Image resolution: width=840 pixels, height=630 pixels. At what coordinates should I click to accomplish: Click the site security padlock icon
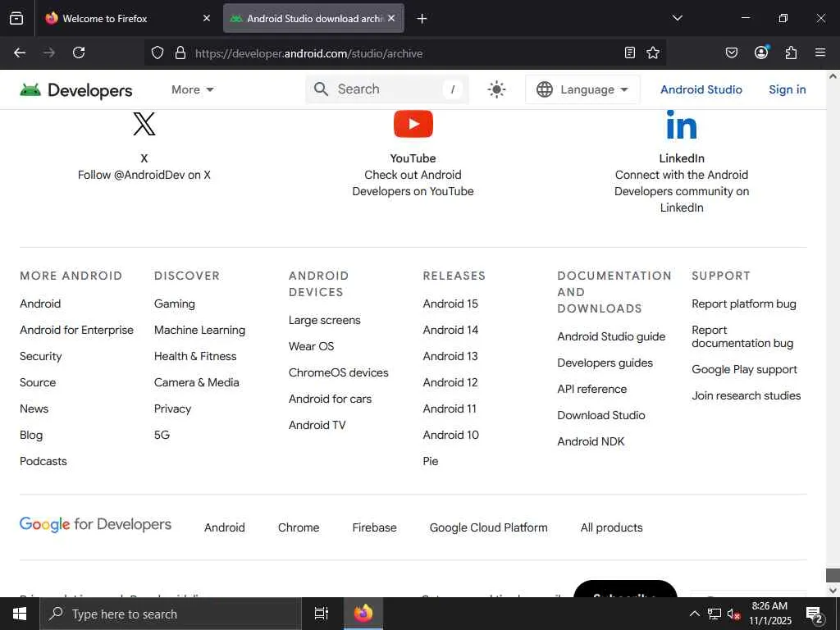pos(180,52)
